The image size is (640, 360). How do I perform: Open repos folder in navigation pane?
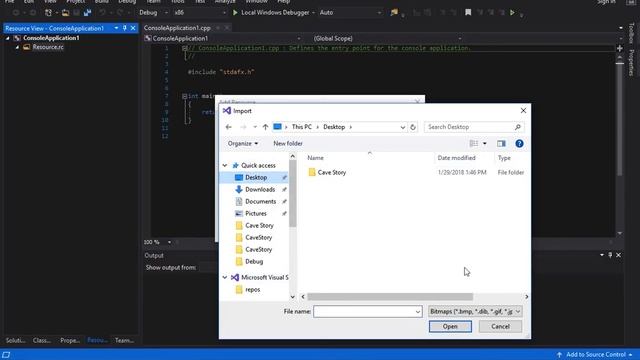tap(253, 290)
